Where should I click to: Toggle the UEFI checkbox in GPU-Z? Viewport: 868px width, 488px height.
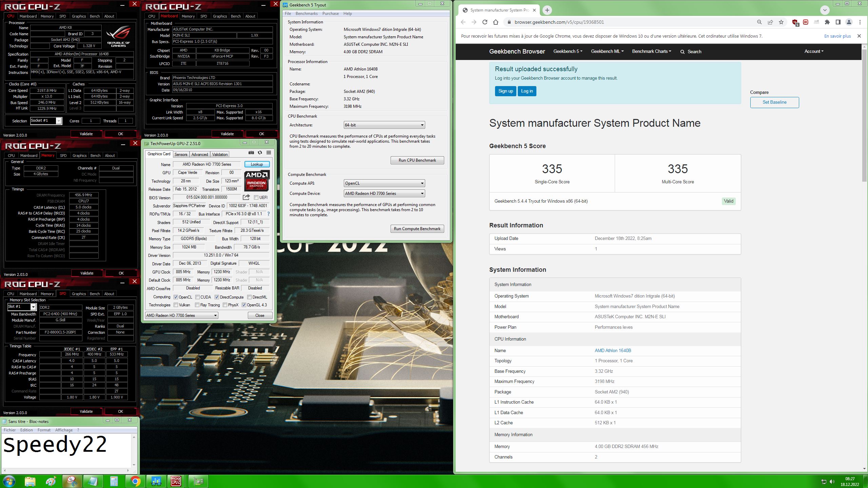tap(256, 198)
